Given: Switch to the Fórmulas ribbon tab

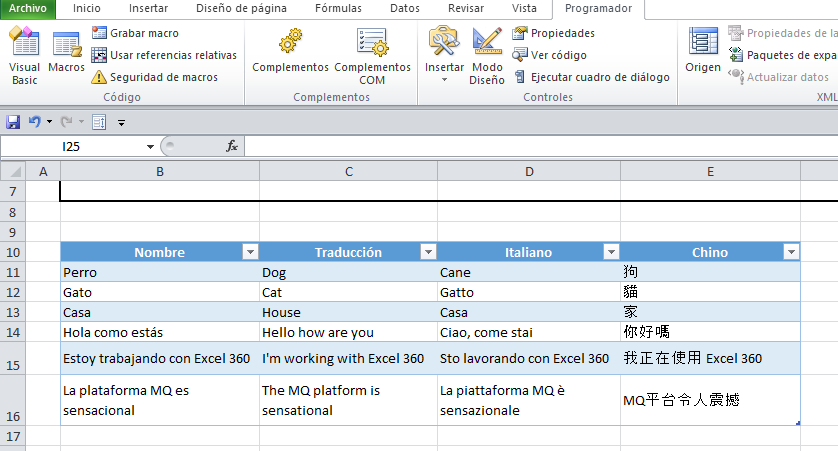Looking at the screenshot, I should 338,8.
